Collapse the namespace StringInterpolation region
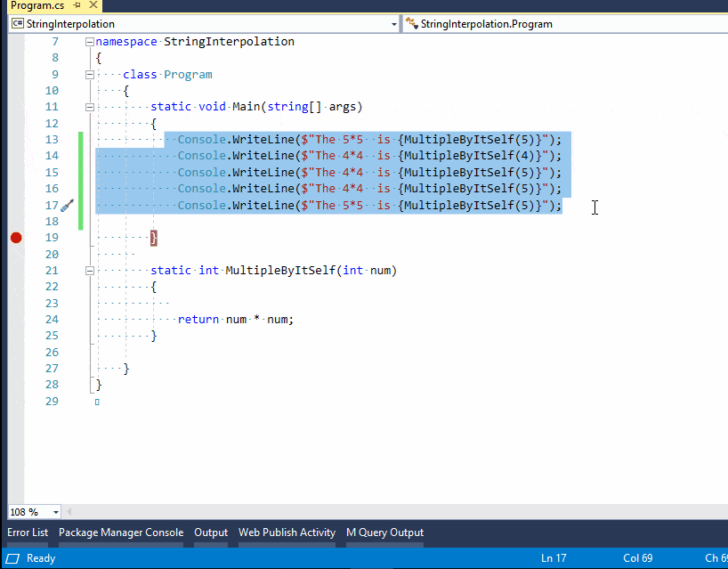The width and height of the screenshot is (728, 569). 88,41
